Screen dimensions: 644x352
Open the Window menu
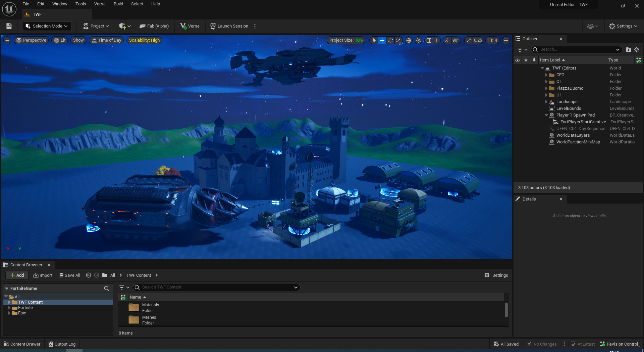(60, 4)
